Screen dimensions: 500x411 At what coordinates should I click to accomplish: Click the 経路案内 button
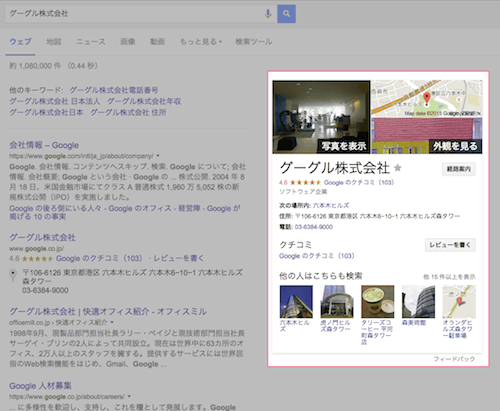459,169
